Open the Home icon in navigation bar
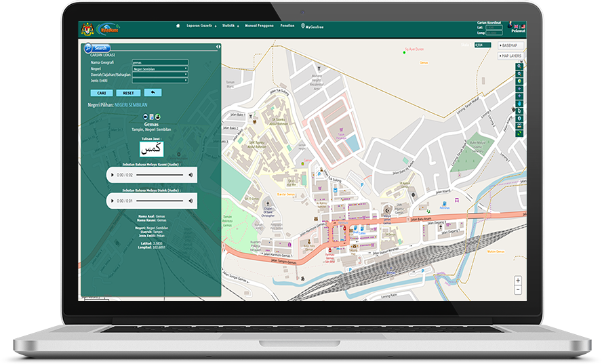602x364 pixels. 178,26
